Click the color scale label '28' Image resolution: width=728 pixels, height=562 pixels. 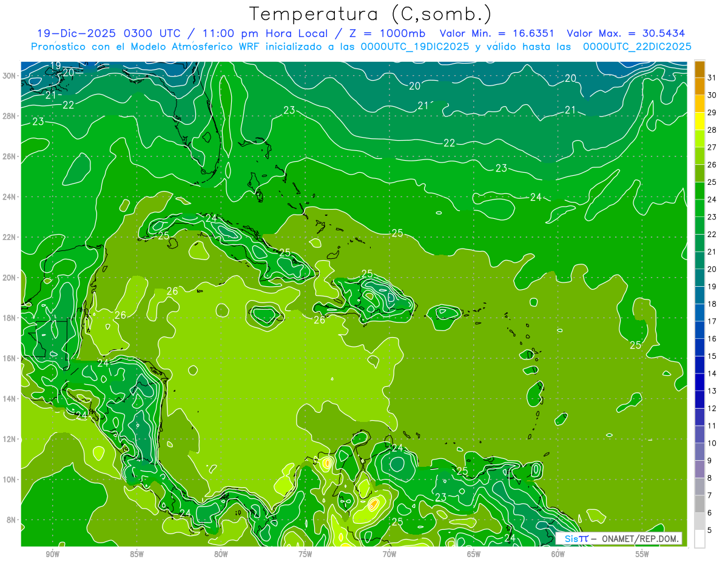(712, 130)
